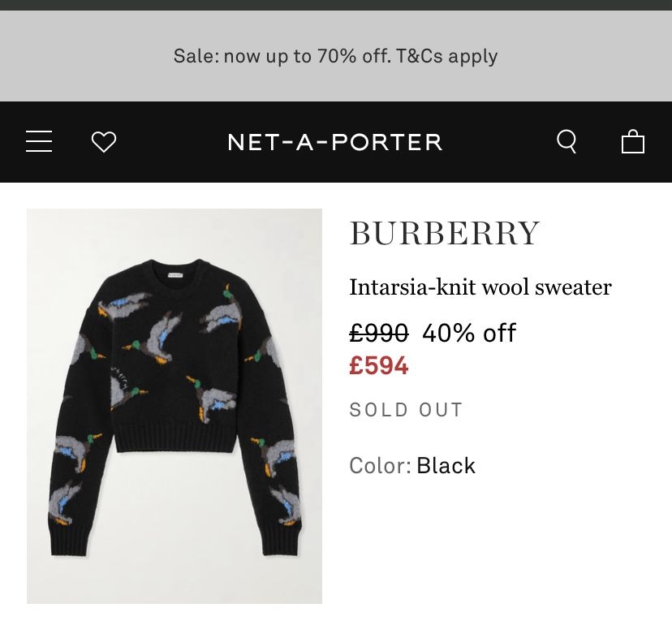Screen dimensions: 672x638
Task: Open the hamburger navigation menu
Action: click(x=39, y=142)
